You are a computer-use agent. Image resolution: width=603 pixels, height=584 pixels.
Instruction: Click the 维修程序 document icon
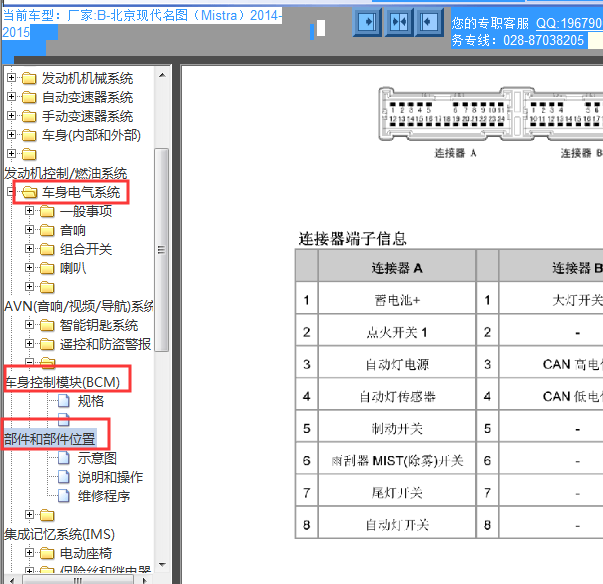pos(64,496)
